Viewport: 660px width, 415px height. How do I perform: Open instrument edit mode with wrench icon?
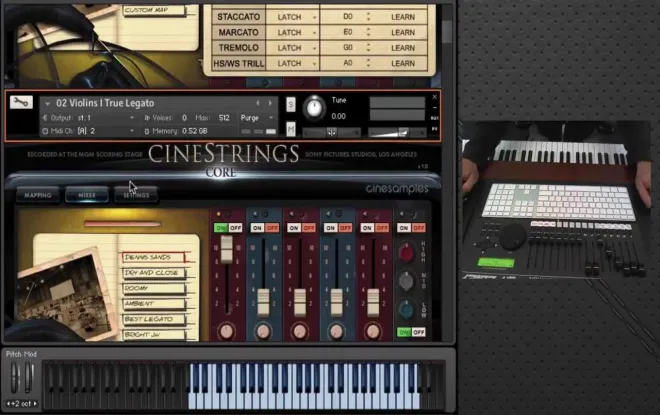pyautogui.click(x=21, y=102)
